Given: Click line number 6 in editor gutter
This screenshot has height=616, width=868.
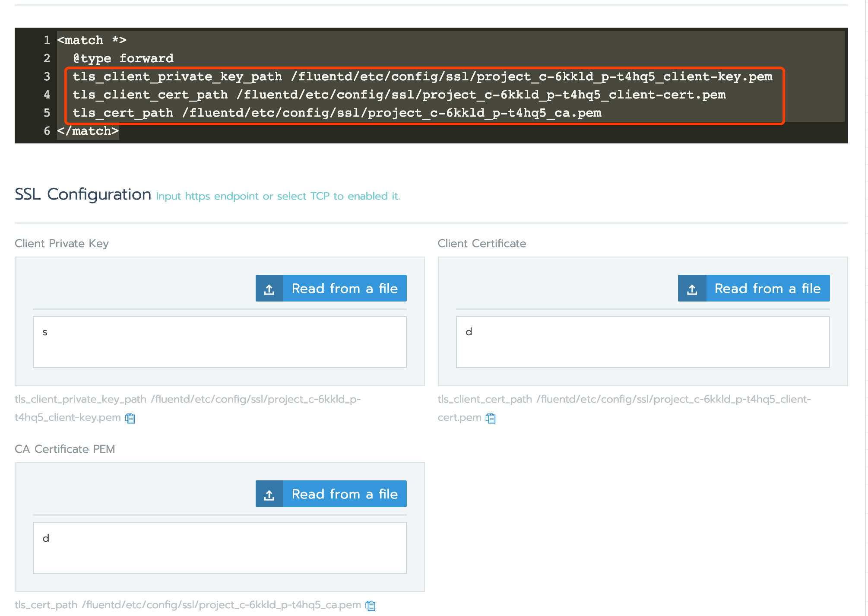Looking at the screenshot, I should point(47,131).
